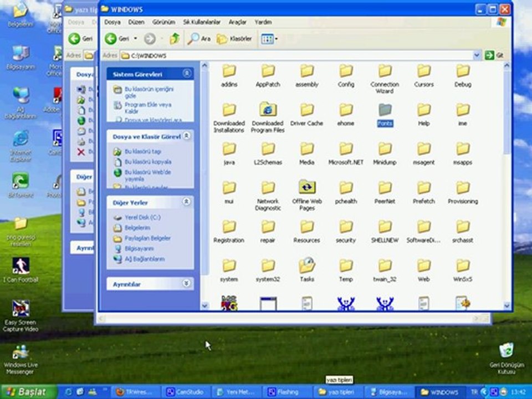The image size is (532, 399).
Task: Open Windows Live Messenger desktop icon
Action: point(21,360)
